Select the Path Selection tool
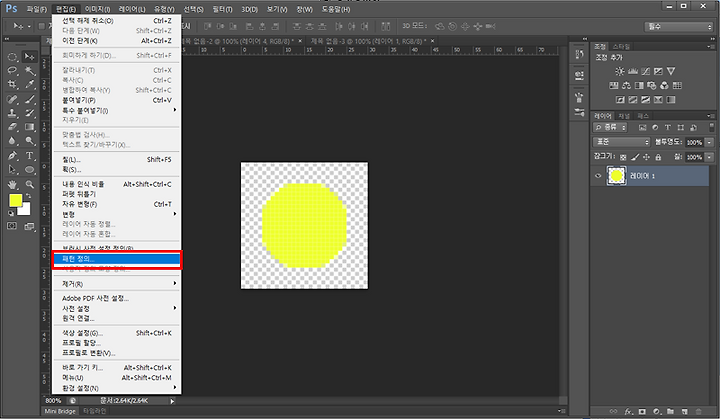 [x=12, y=170]
